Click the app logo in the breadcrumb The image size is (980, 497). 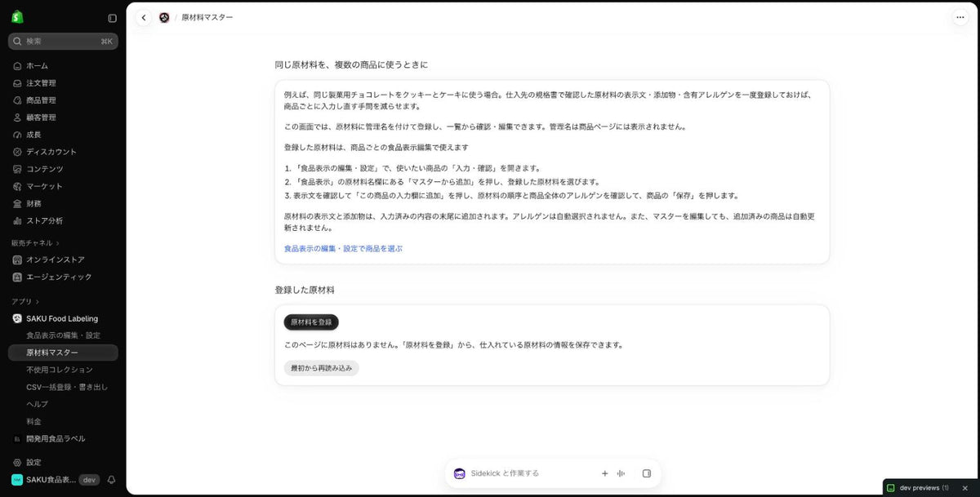pos(164,17)
